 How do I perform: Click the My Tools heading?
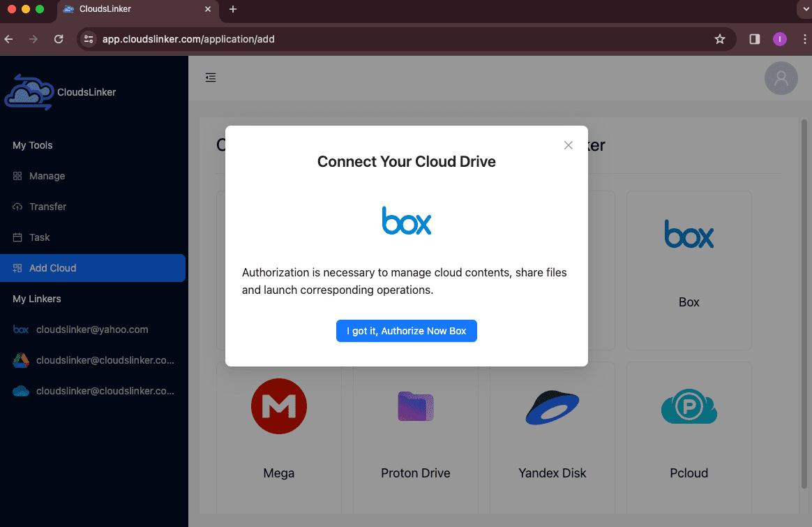click(x=33, y=145)
